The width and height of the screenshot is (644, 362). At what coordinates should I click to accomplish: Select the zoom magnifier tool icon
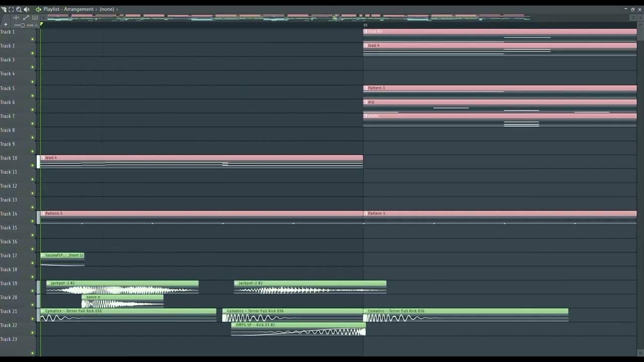tap(19, 9)
